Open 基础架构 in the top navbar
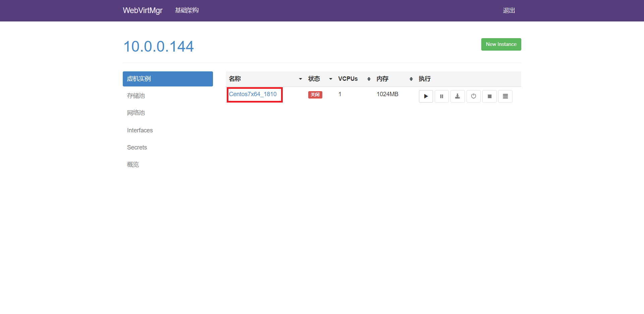Image resolution: width=644 pixels, height=314 pixels. (x=187, y=10)
